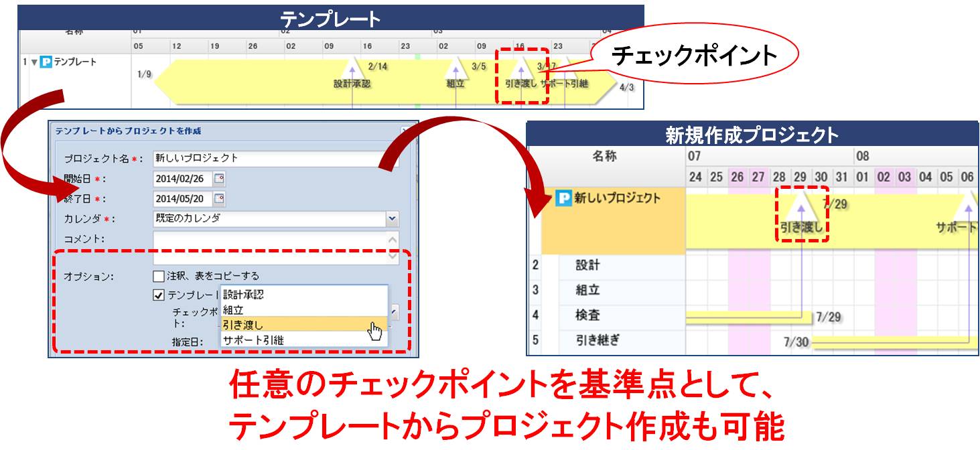Open the カレンダ dropdown arrow
Viewport: 980px width, 450px height.
(392, 219)
